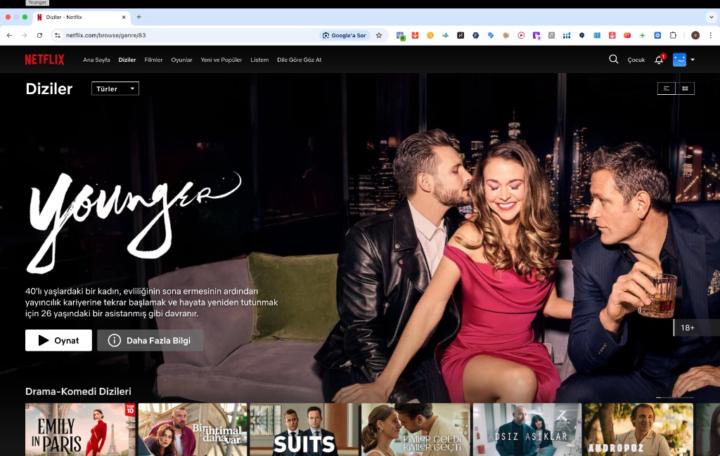Open the Andropoz thumbnail
Image resolution: width=720 pixels, height=456 pixels.
639,430
